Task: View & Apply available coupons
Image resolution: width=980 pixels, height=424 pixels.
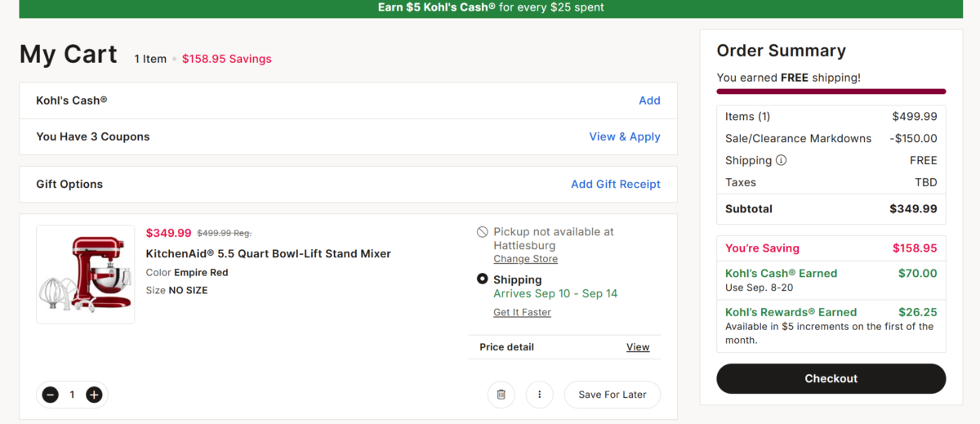Action: pos(625,136)
